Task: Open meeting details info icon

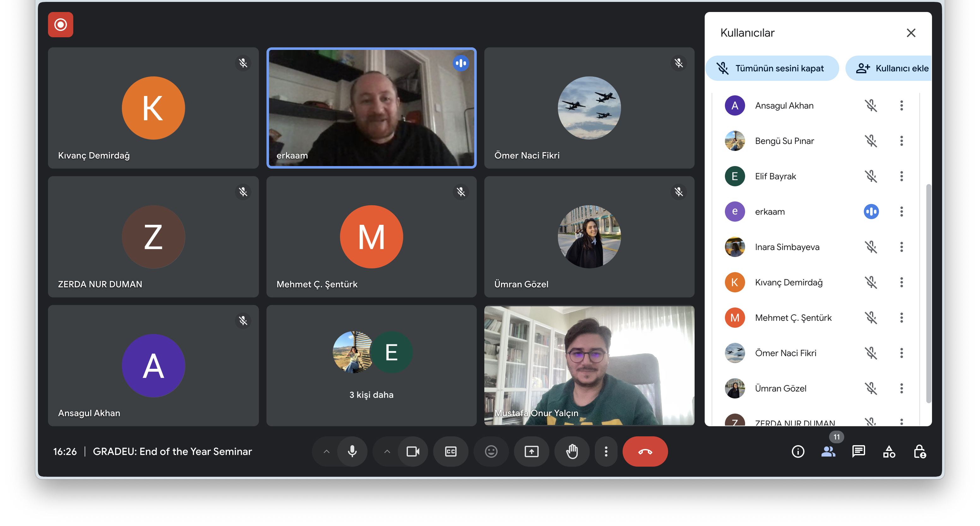Action: pos(798,451)
